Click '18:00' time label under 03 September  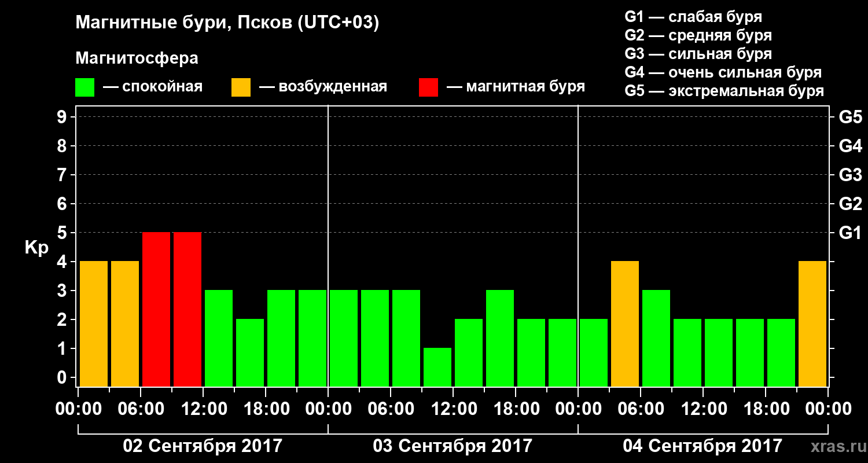(516, 409)
